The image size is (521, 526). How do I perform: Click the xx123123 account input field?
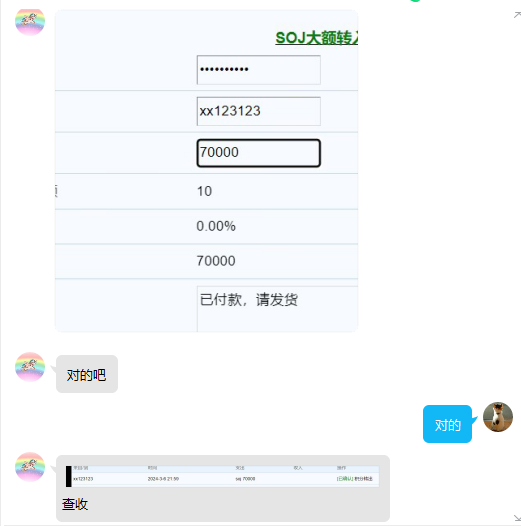[x=259, y=111]
